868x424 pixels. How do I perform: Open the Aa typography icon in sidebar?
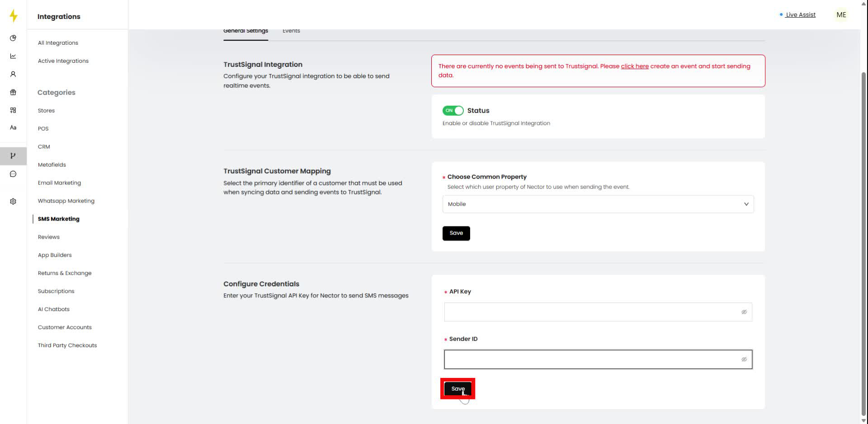pyautogui.click(x=13, y=128)
